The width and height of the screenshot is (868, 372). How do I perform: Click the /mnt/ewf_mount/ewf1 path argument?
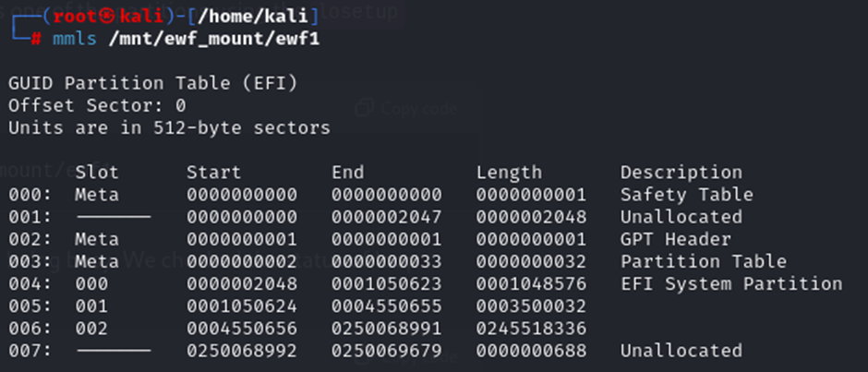[214, 40]
